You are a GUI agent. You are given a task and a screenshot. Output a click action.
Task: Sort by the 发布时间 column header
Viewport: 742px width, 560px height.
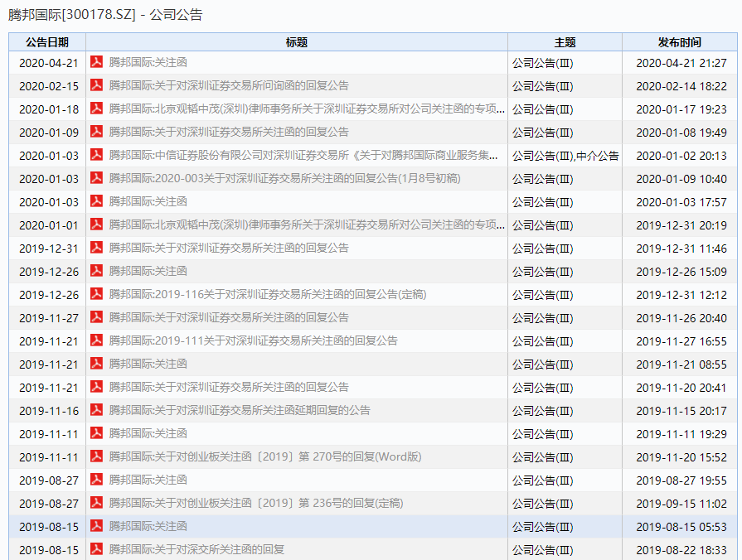pos(680,42)
